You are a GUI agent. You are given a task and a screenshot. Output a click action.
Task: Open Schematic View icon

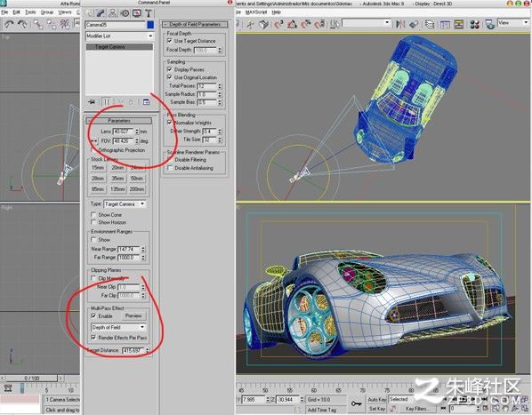(459, 24)
